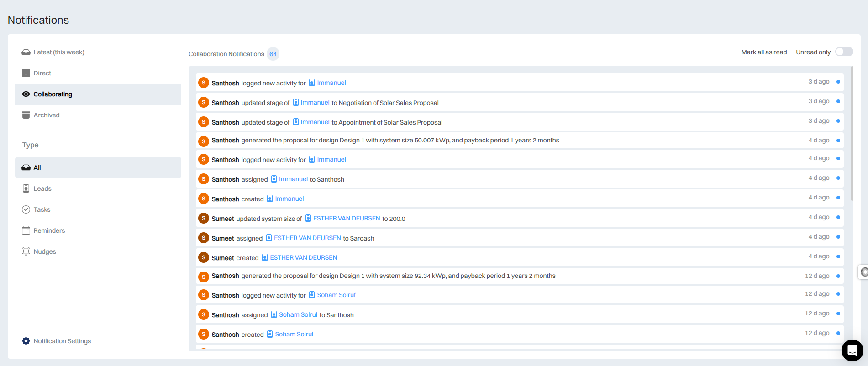This screenshot has width=868, height=366.
Task: Open ESTHER VAN DEURSEN link in system size row
Action: (347, 218)
